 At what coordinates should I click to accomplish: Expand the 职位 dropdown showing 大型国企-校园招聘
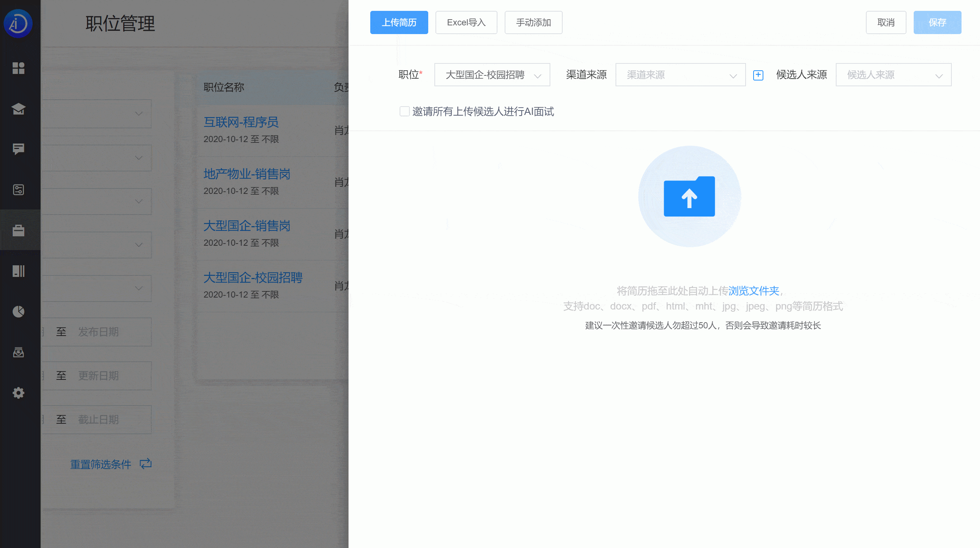[492, 75]
